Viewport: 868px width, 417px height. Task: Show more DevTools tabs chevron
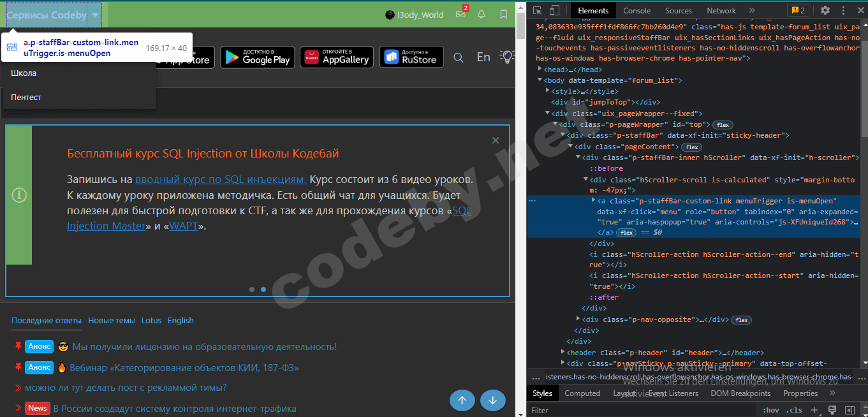click(751, 10)
